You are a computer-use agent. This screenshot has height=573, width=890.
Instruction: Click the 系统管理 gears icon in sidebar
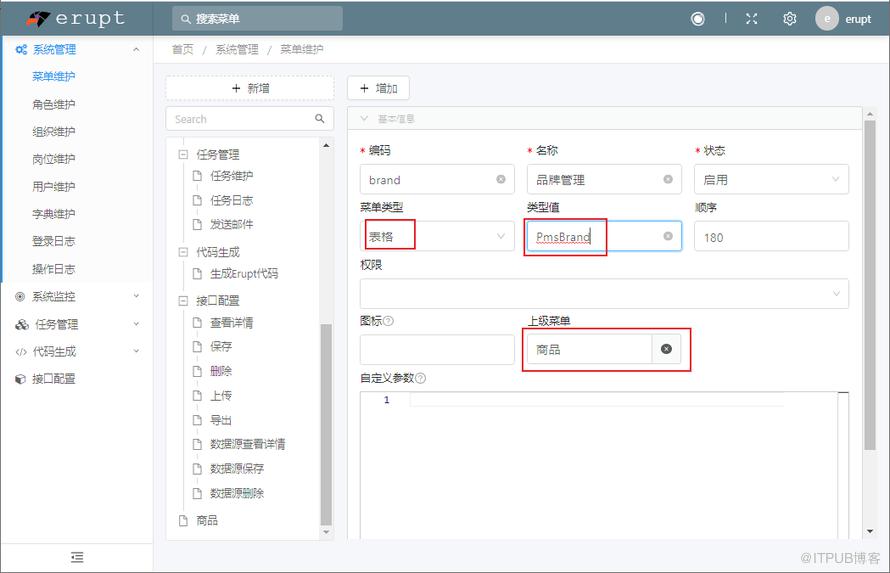21,49
